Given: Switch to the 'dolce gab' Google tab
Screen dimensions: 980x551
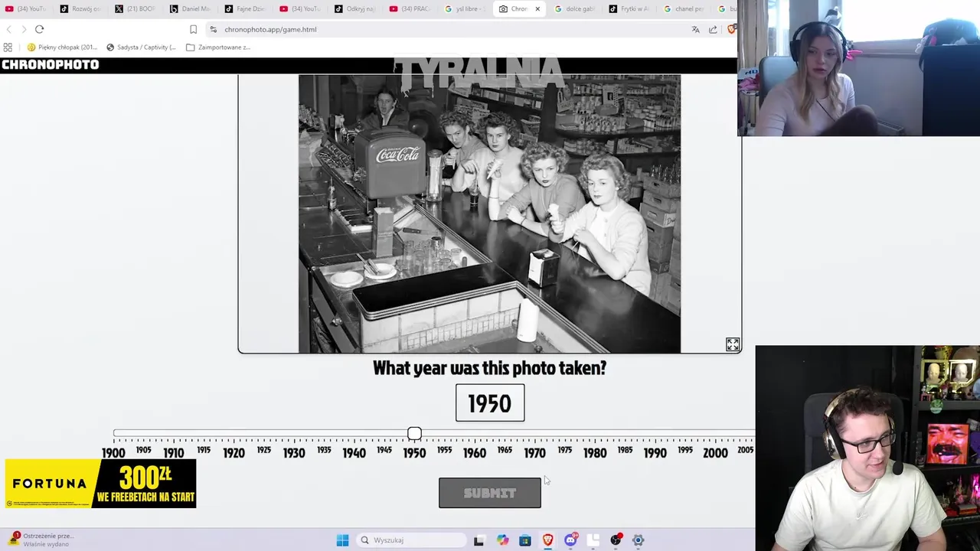Looking at the screenshot, I should [x=576, y=9].
